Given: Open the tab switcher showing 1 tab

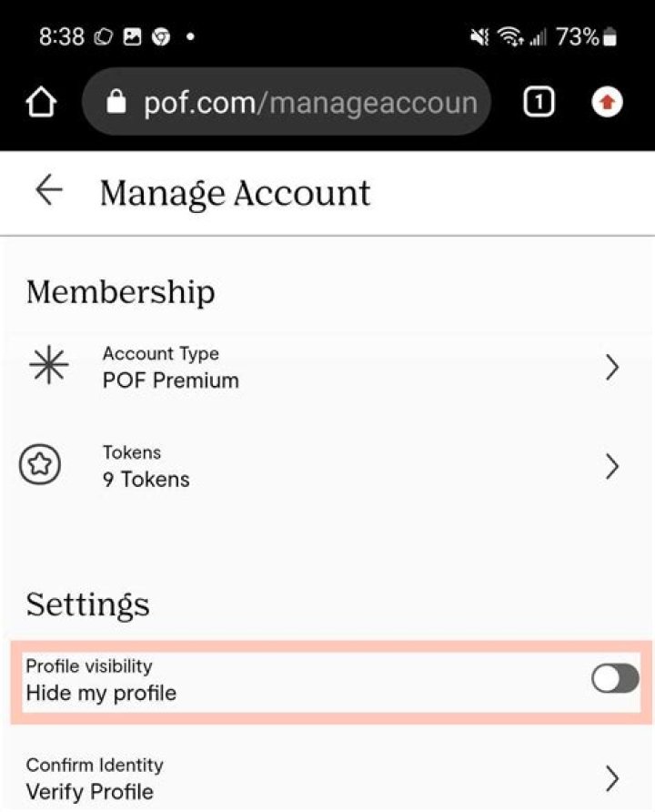Looking at the screenshot, I should pyautogui.click(x=539, y=103).
